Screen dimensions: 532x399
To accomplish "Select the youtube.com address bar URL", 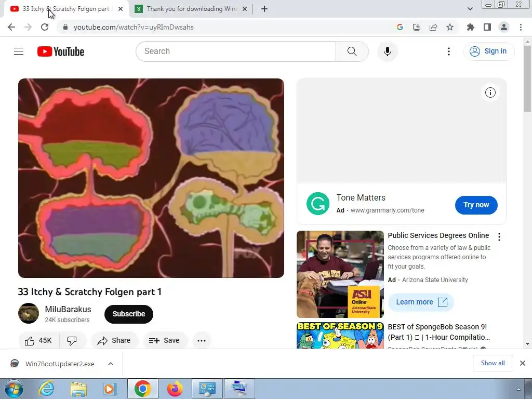I will pos(134,27).
